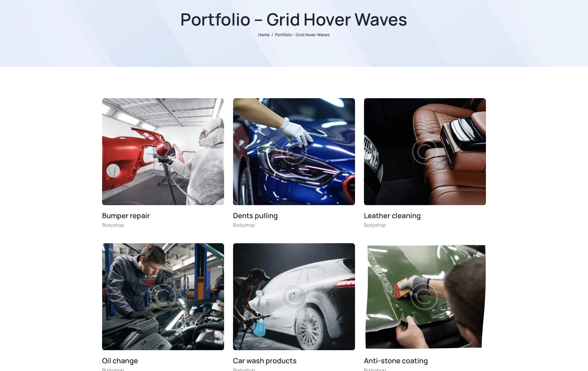Viewport: 588px width, 371px height.
Task: Open the Anti-stone coating thumbnail image
Action: tap(425, 297)
